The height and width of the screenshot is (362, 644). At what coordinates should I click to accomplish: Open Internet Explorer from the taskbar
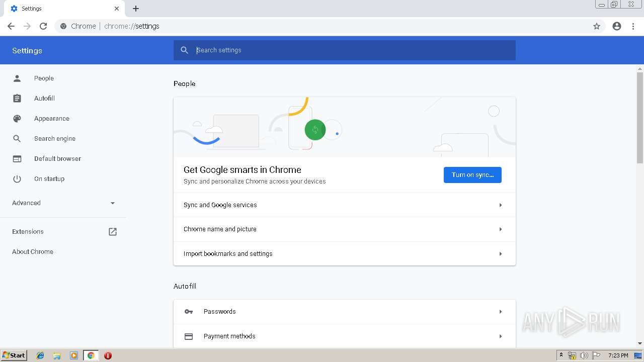tap(40, 355)
